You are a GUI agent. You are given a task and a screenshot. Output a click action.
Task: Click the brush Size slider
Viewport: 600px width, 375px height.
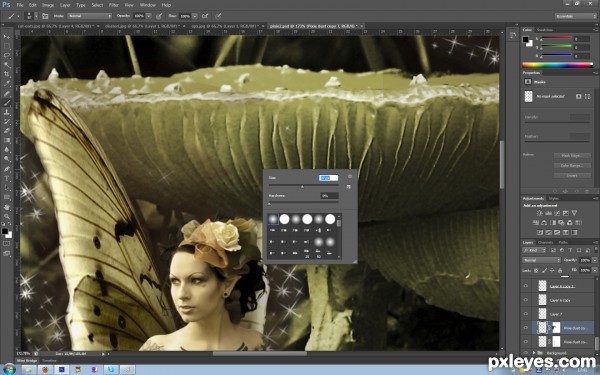click(303, 186)
